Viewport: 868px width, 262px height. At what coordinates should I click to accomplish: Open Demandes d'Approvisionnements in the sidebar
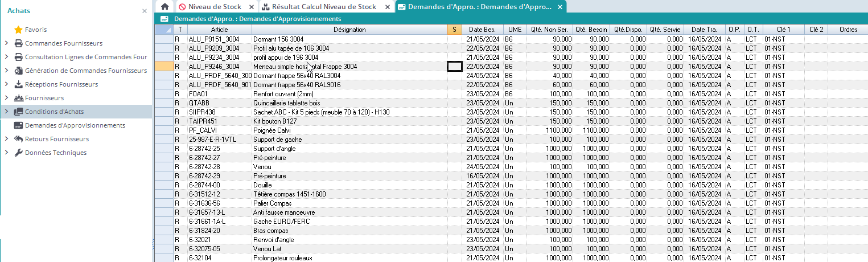(x=75, y=125)
